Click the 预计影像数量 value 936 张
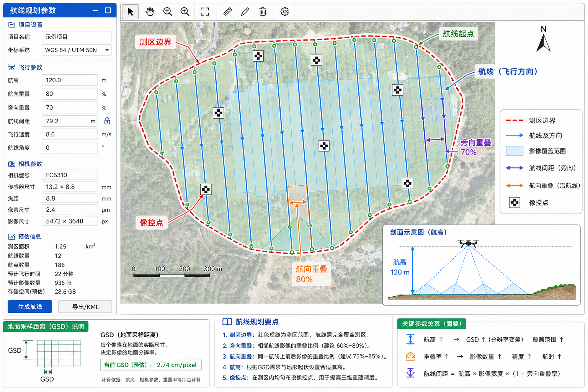The height and width of the screenshot is (392, 588). [63, 283]
